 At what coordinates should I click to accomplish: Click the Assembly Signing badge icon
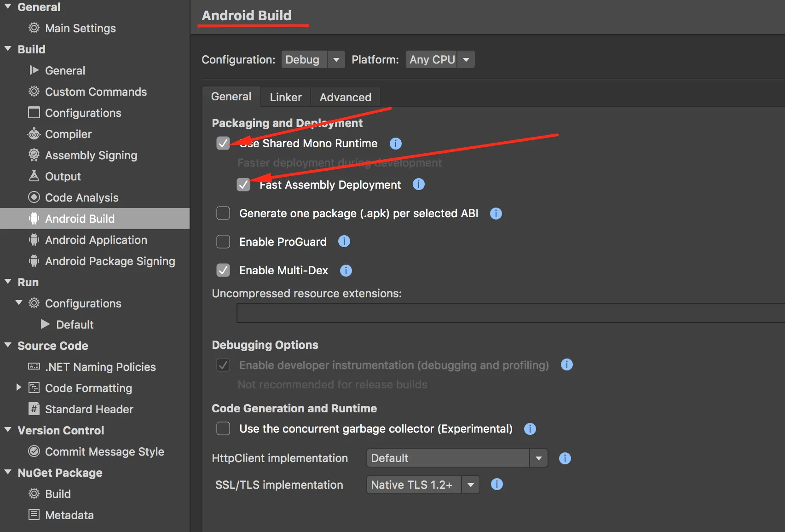[x=34, y=155]
